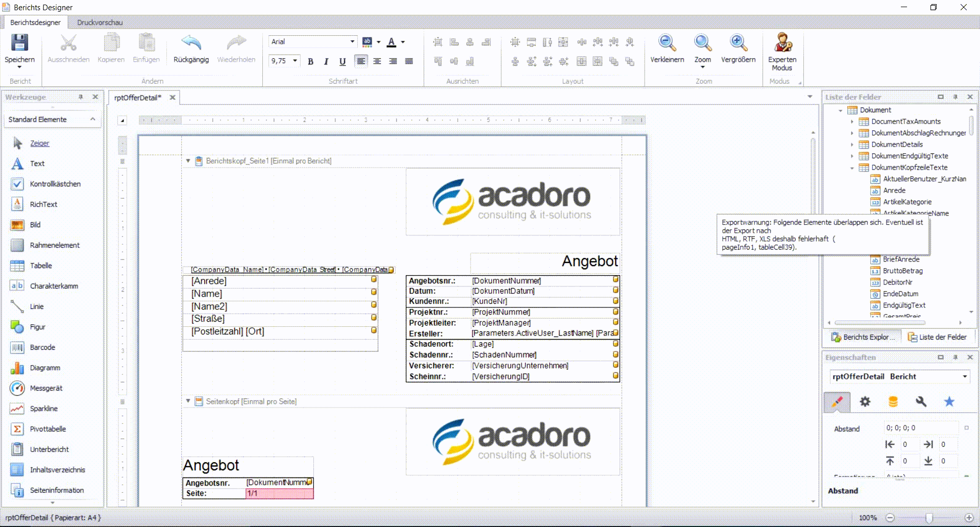Switch to the Druckvorschau tab
Screen dimensions: 980x527
click(100, 22)
